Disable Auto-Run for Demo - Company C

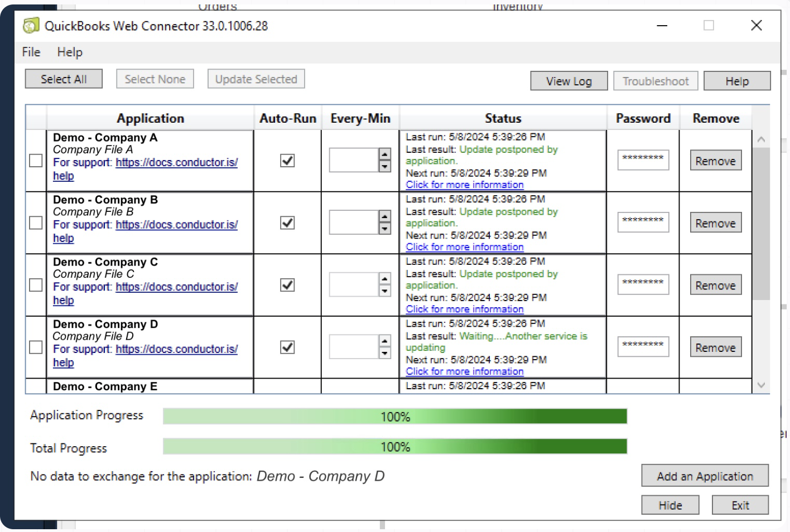pos(287,285)
